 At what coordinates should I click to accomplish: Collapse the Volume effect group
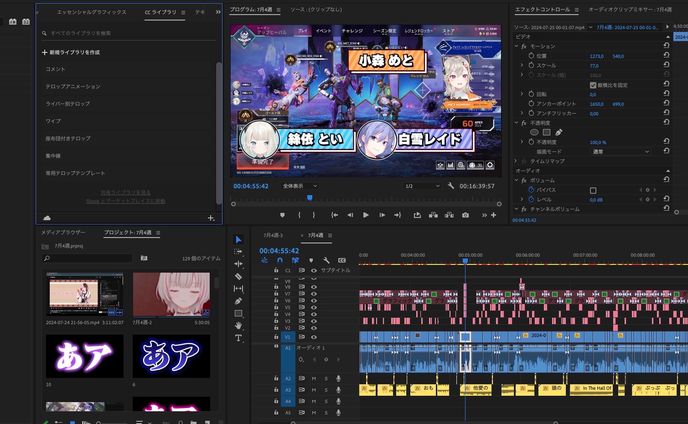coord(516,180)
